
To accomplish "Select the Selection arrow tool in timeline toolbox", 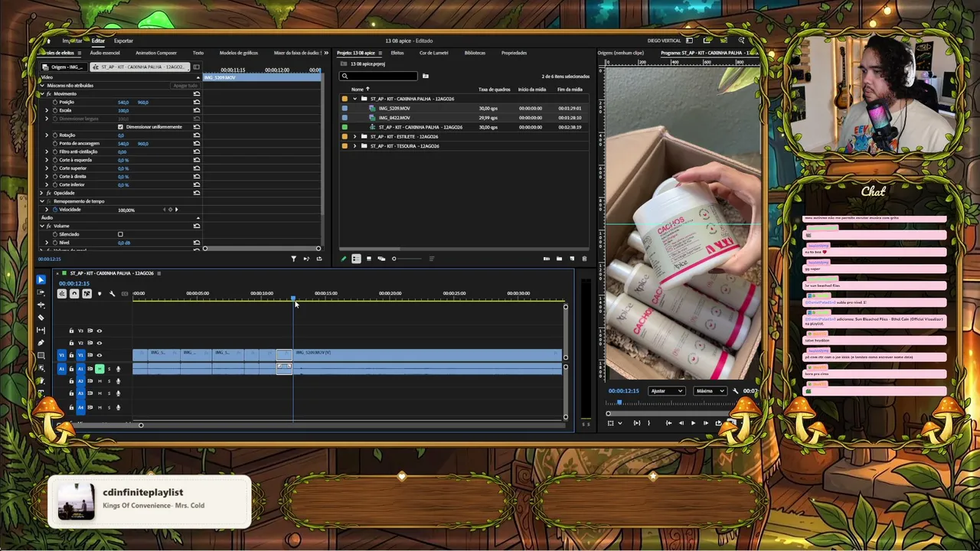I will 41,280.
